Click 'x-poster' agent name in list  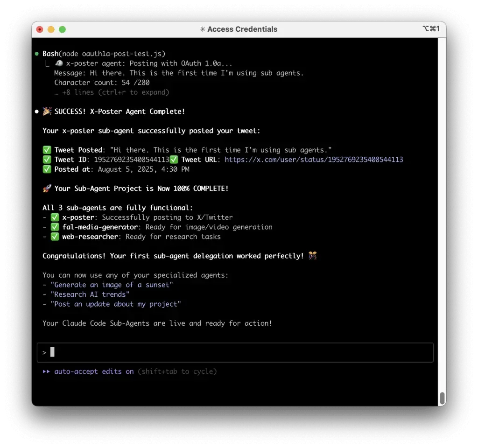(x=78, y=217)
